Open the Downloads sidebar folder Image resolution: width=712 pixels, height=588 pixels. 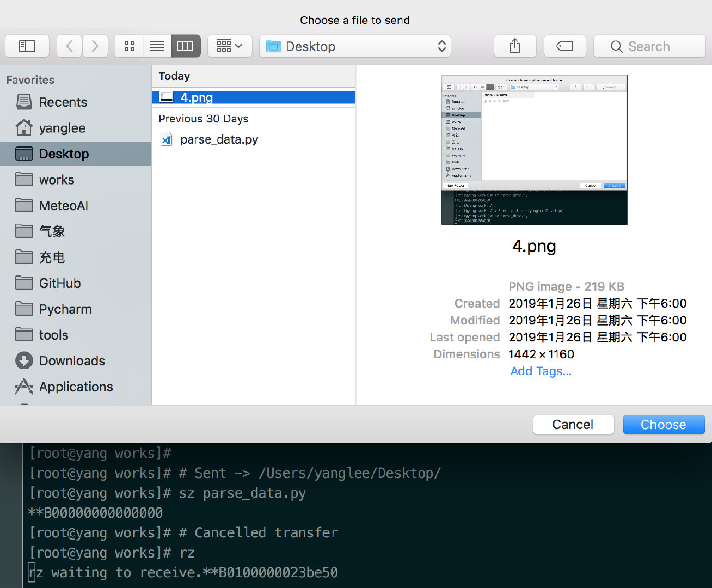[72, 361]
